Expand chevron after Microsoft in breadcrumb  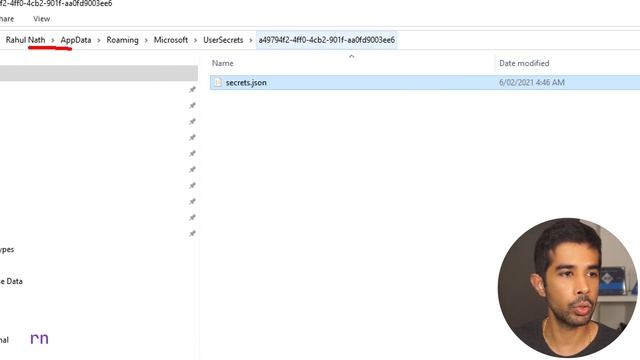[196, 40]
